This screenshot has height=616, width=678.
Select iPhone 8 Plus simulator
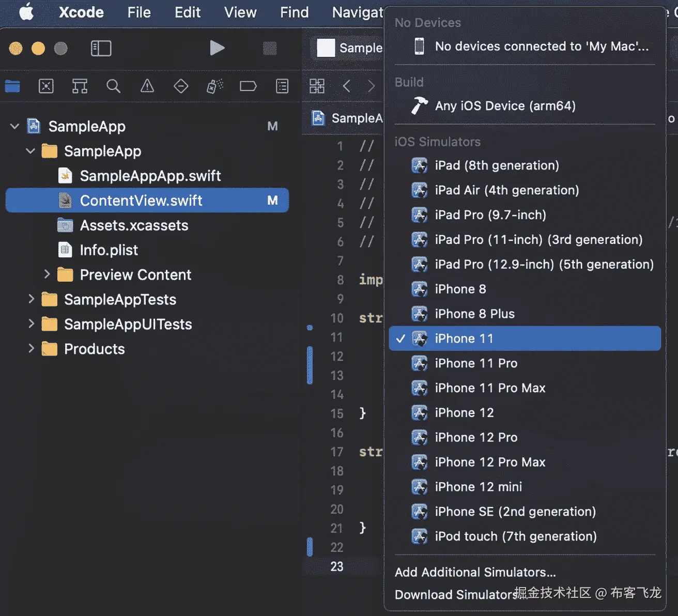(525, 314)
